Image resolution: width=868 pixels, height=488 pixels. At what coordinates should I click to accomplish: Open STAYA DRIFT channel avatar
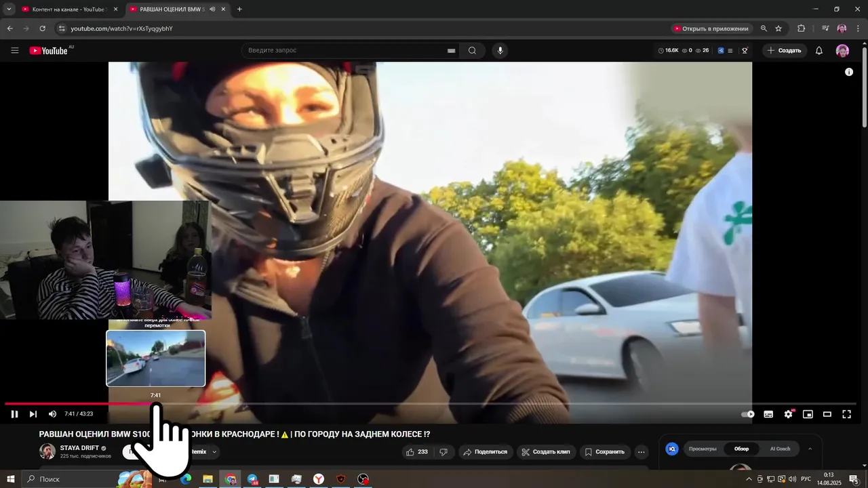47,451
